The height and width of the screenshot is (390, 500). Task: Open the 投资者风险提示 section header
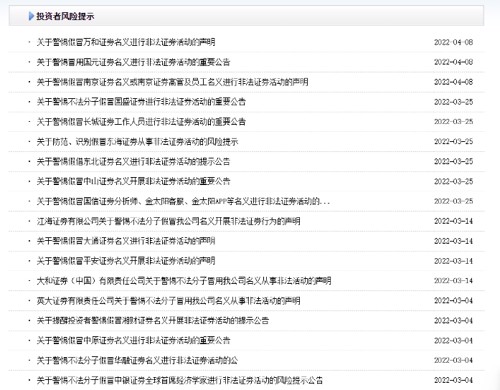[65, 16]
